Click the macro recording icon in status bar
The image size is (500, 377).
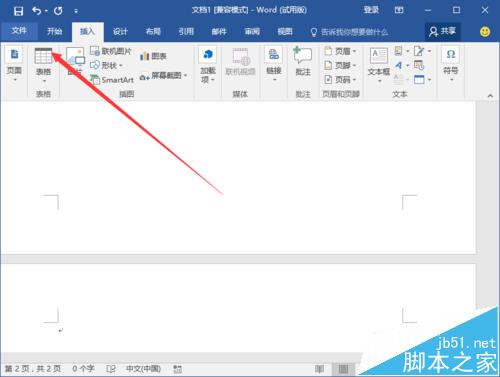[178, 369]
